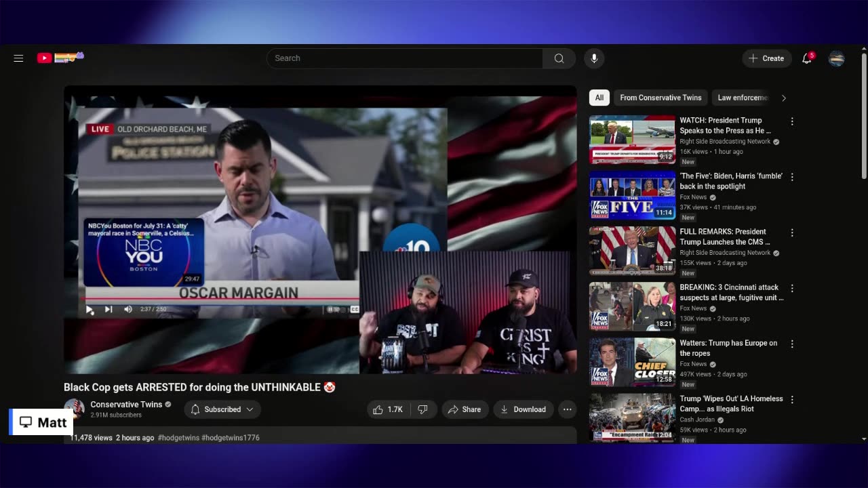This screenshot has width=868, height=488.
Task: Click embedded clip CC captions icon
Action: [354, 309]
